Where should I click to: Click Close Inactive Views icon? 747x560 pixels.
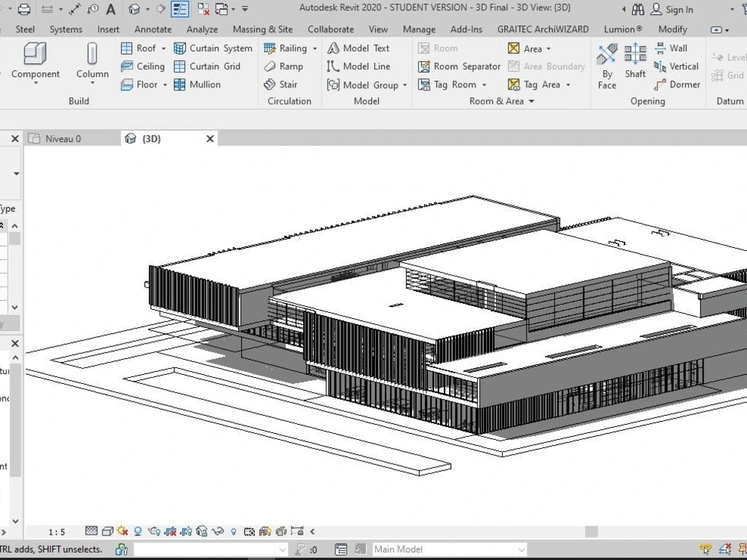click(x=204, y=8)
